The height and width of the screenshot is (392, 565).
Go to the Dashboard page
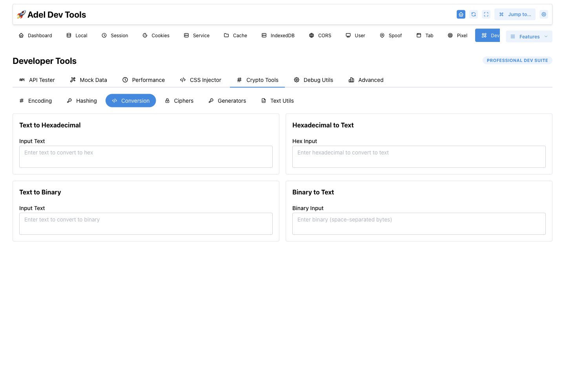point(35,35)
